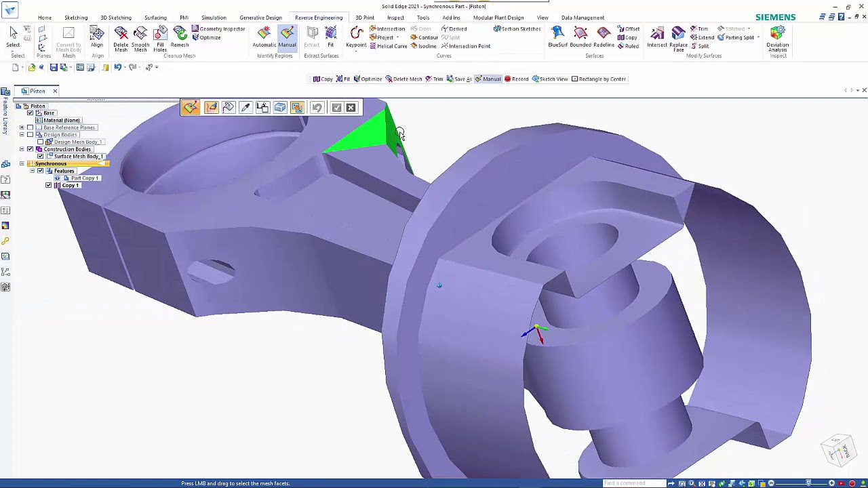Click Delete Mesh in floating toolbar
Image resolution: width=868 pixels, height=488 pixels.
(403, 79)
